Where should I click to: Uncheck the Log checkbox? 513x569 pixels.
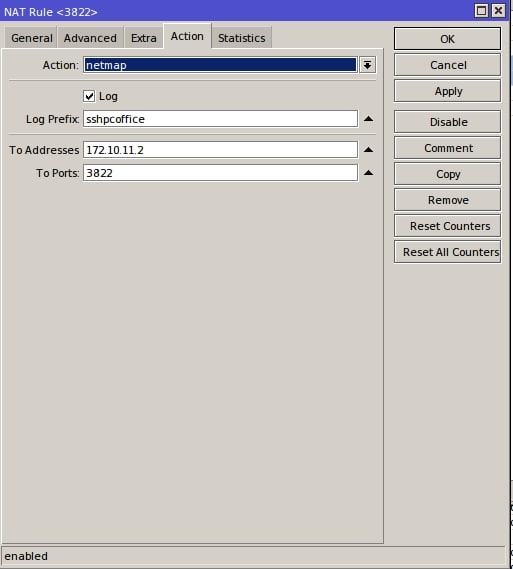[89, 96]
